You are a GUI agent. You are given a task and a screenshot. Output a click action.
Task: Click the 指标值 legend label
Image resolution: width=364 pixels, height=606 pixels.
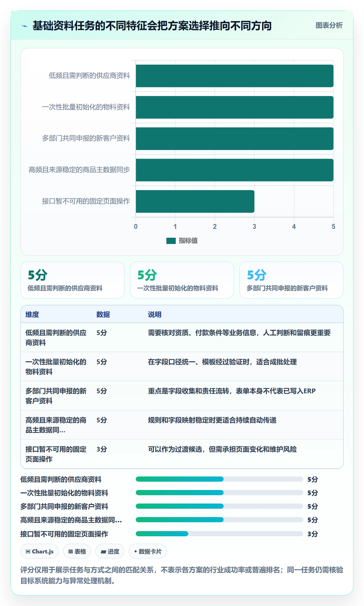pos(188,241)
